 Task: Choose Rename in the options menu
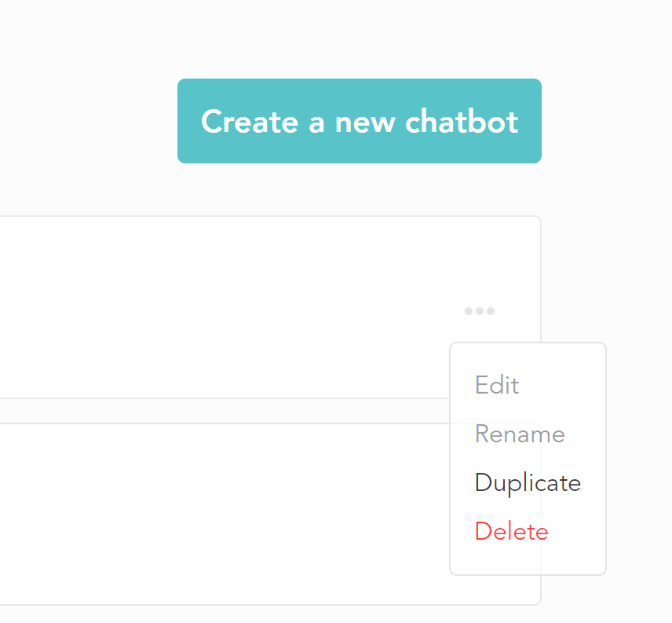tap(520, 434)
